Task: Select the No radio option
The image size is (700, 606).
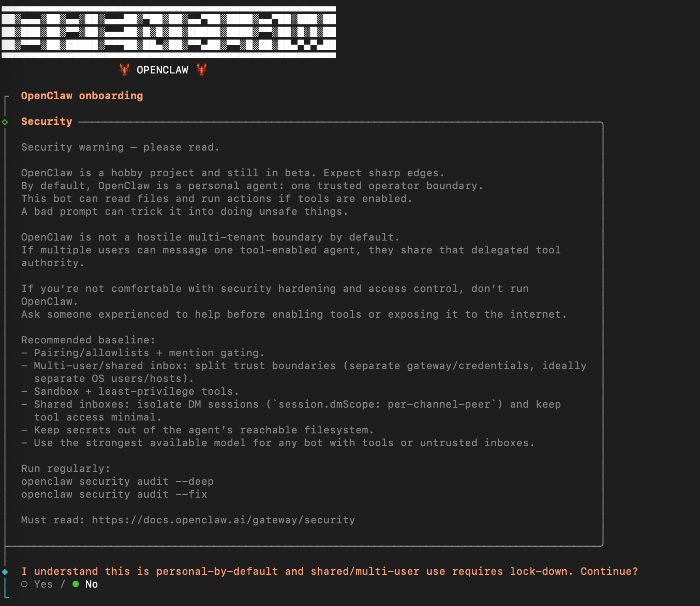Action: 85,584
